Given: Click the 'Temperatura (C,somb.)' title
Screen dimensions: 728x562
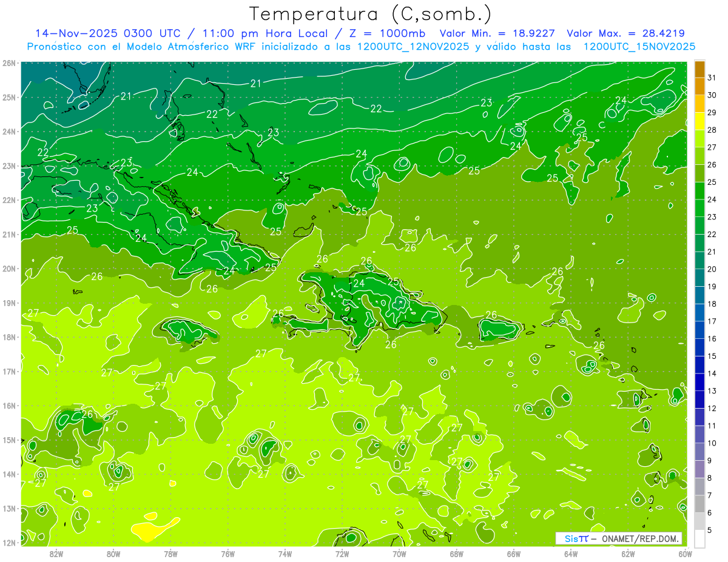Looking at the screenshot, I should 371,14.
